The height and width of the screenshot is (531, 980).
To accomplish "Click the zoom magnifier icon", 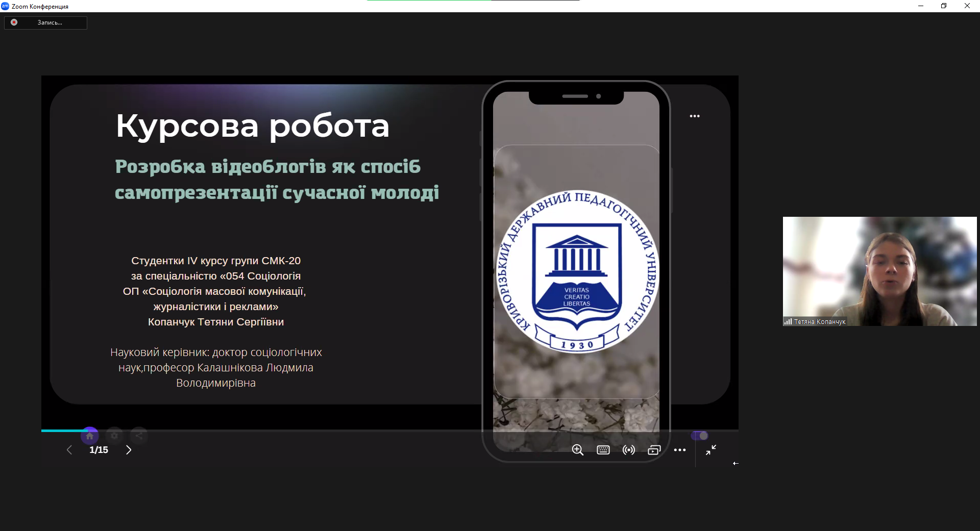I will pos(577,450).
